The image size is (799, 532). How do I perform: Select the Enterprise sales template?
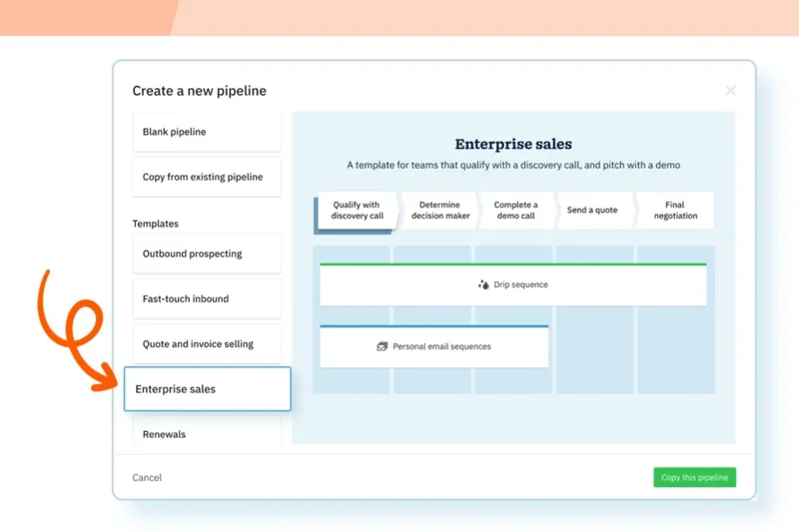(207, 389)
